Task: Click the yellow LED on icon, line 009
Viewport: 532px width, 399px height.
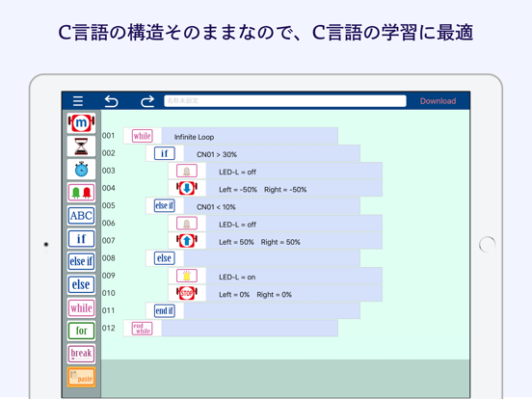Action: 187,276
